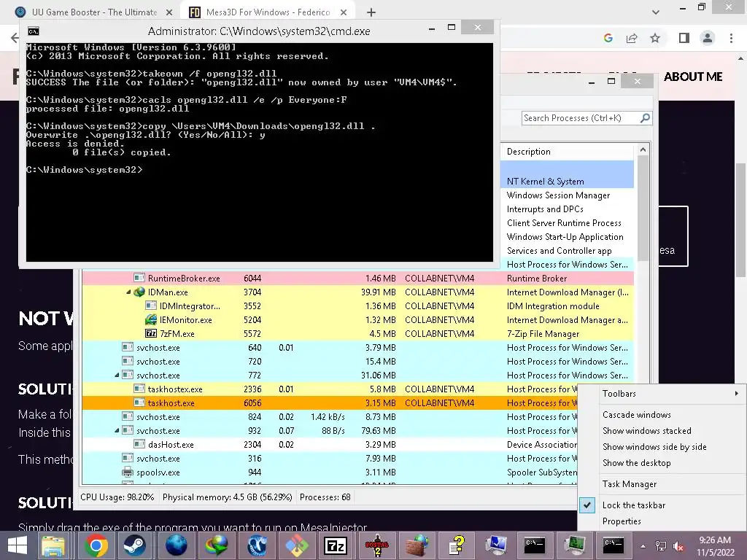The height and width of the screenshot is (560, 747).
Task: Open the Process Hacker taskbar icon
Action: click(x=574, y=545)
